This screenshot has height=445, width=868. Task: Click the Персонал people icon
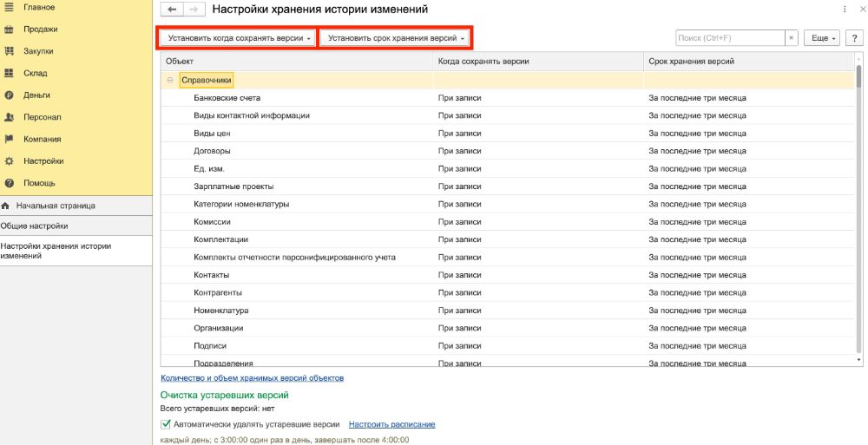[x=9, y=117]
